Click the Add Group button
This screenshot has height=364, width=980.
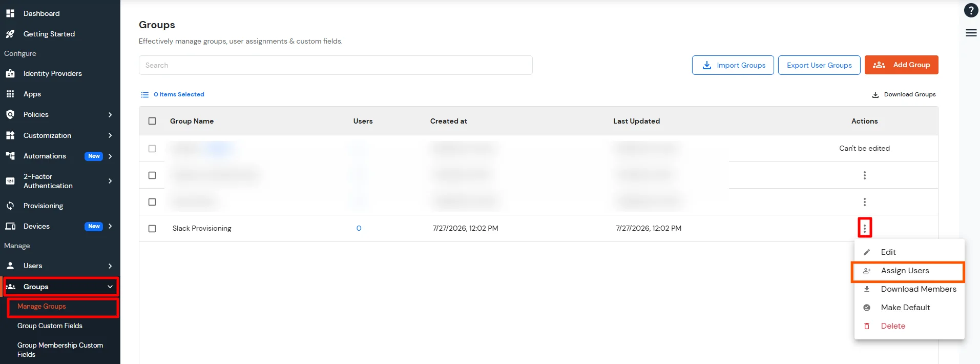(x=901, y=65)
